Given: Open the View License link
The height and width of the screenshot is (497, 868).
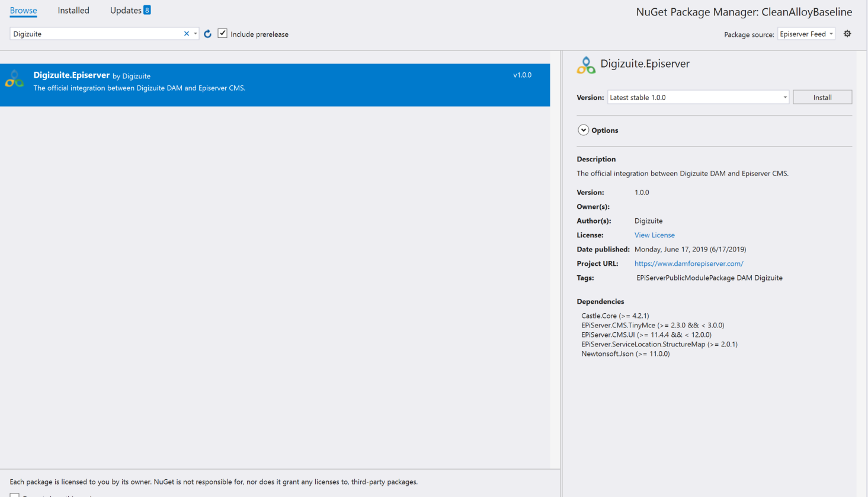Looking at the screenshot, I should click(654, 235).
